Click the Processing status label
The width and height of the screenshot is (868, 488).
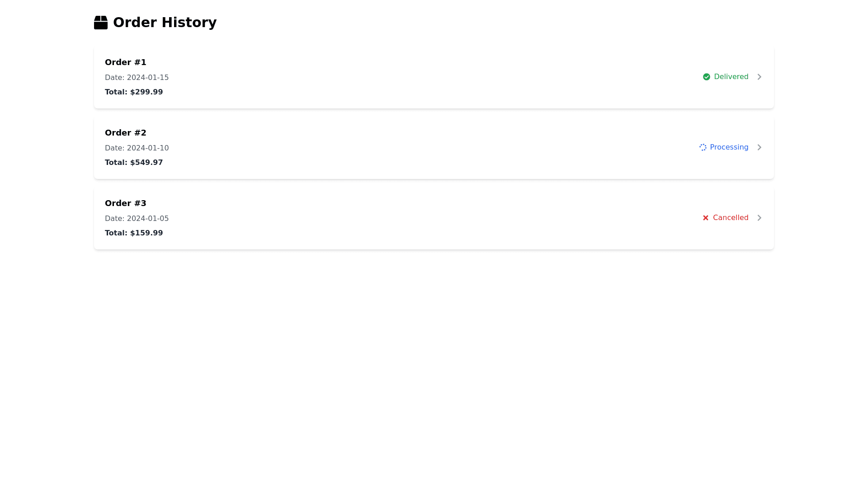[x=729, y=147]
